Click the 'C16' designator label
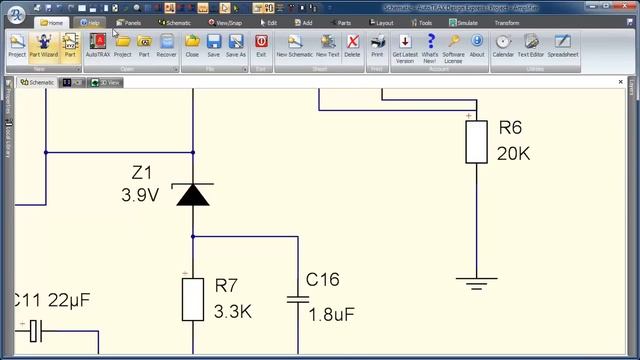Screen dimensions: 640x360 click(x=322, y=280)
